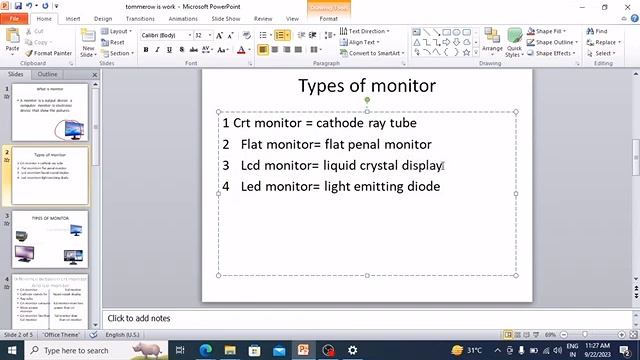Viewport: 640px width, 360px height.
Task: Insert a text box from shapes gallery
Action: coord(416,32)
